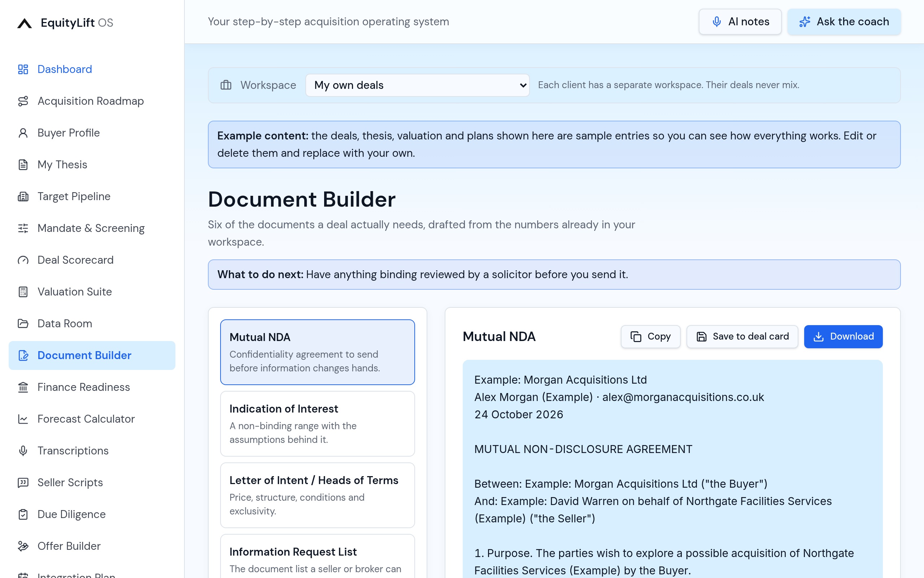Click the Finance Readiness bank icon
Screen dimensions: 924x578
(23, 387)
